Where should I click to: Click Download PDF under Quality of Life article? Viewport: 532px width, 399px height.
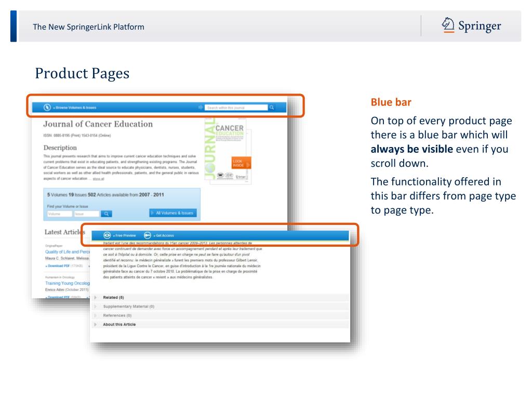57,266
